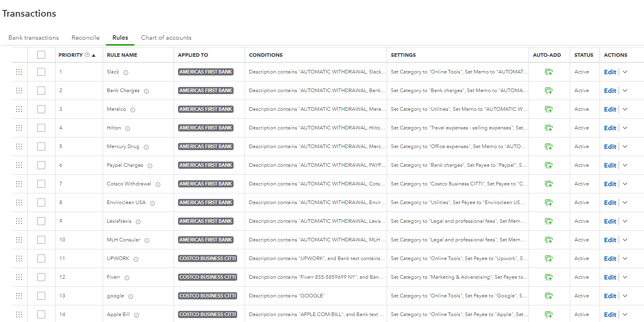Edit the Hilton rule

pyautogui.click(x=610, y=128)
